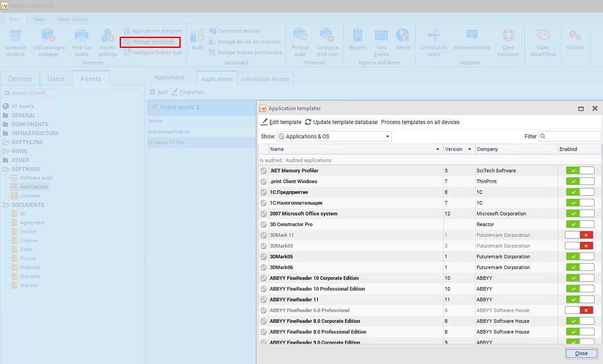Click the Distribution tasks icon
603x364 pixels.
click(434, 36)
